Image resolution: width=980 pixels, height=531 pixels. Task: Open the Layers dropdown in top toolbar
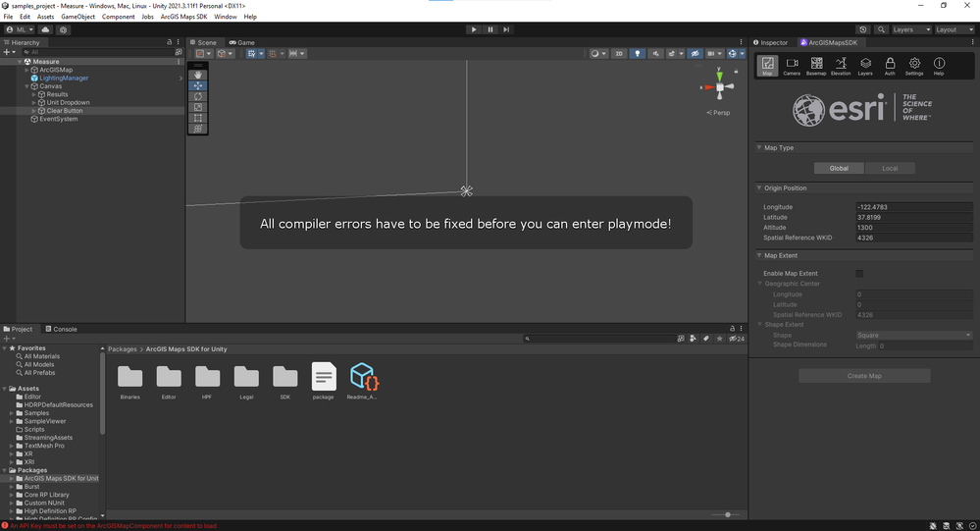(x=911, y=29)
